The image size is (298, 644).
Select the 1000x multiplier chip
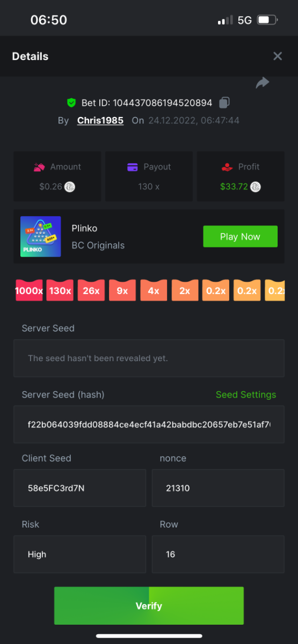(x=28, y=290)
